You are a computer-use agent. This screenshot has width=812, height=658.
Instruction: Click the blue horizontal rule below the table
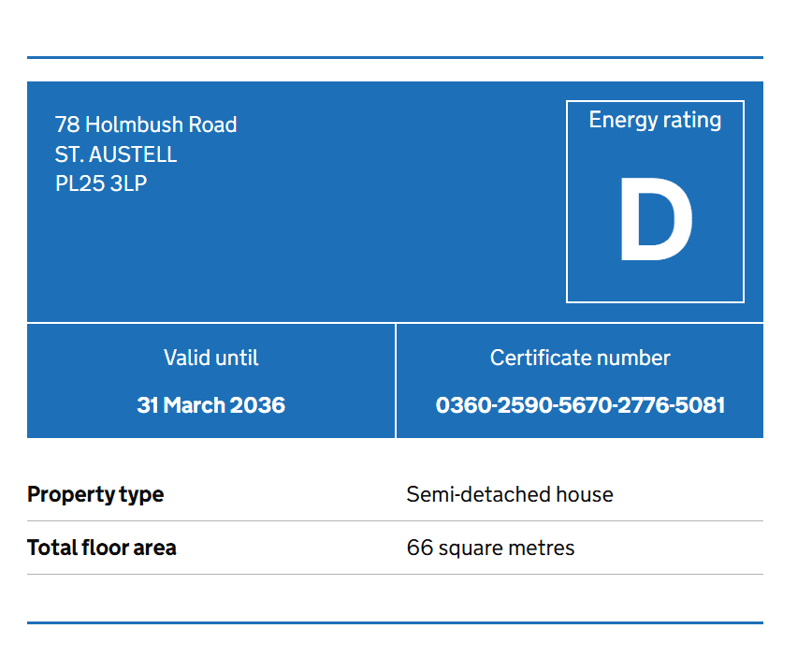point(395,622)
